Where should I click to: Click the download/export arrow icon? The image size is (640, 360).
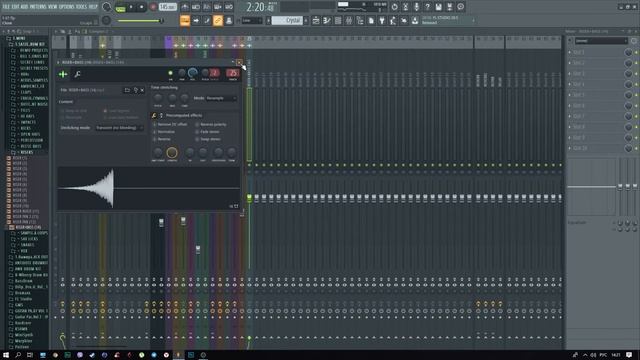pyautogui.click(x=415, y=20)
